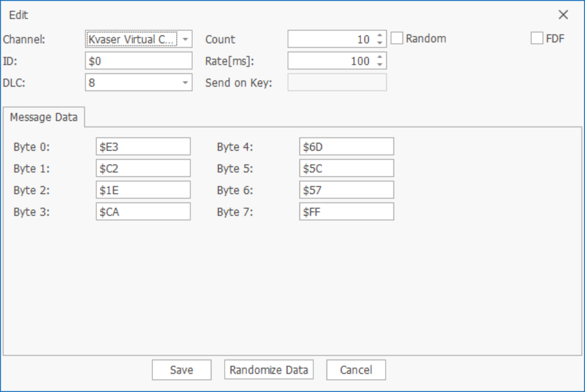Decrement the Count value with the down stepper
This screenshot has height=392, width=585.
(x=380, y=42)
